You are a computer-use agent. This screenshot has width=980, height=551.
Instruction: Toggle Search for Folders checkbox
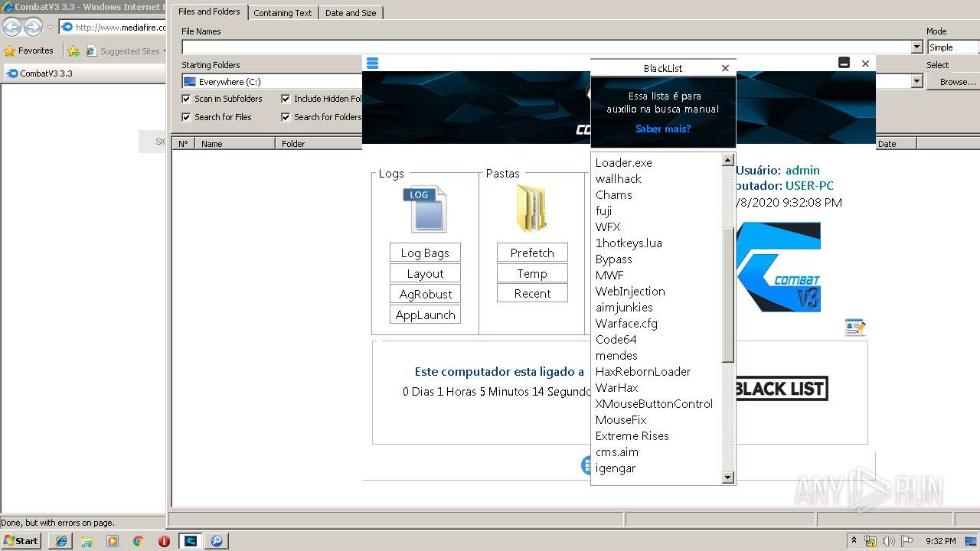point(286,117)
